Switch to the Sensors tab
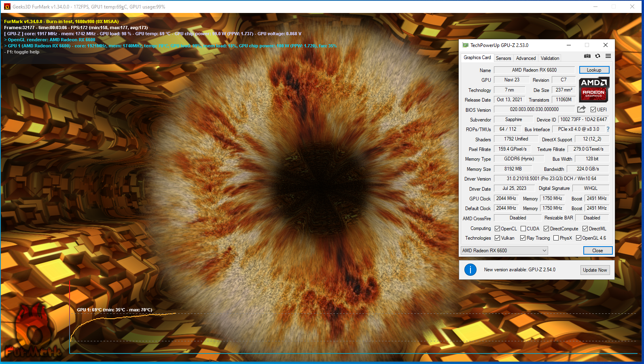This screenshot has width=644, height=364. [503, 58]
